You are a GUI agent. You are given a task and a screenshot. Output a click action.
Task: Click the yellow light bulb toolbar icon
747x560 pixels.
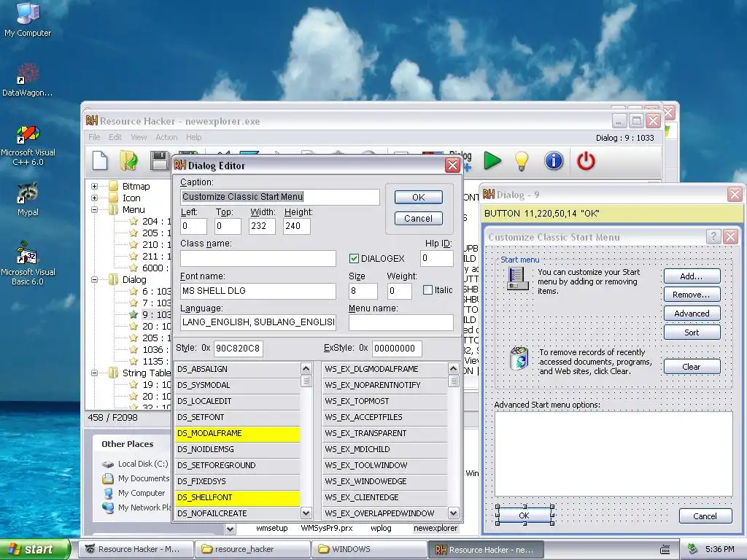click(x=522, y=161)
